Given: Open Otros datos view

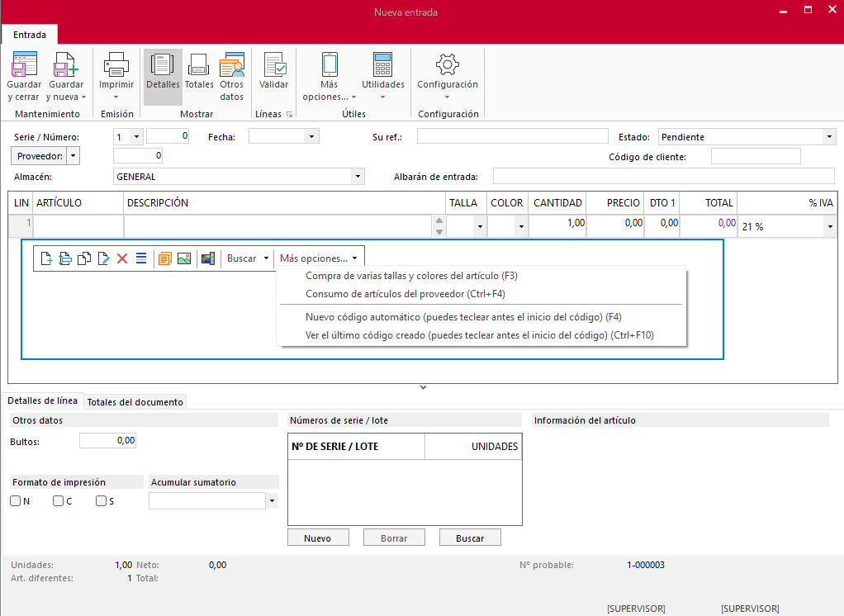Looking at the screenshot, I should click(x=232, y=77).
